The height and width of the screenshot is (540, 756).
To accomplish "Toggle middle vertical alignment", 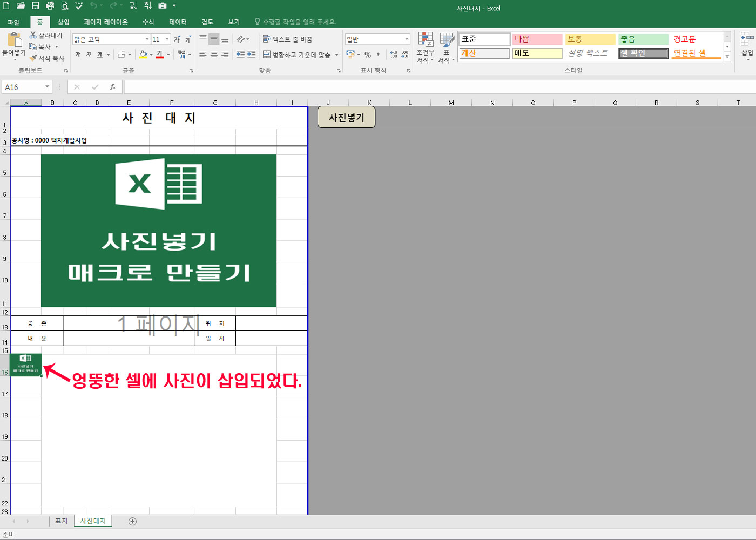I will (x=214, y=39).
